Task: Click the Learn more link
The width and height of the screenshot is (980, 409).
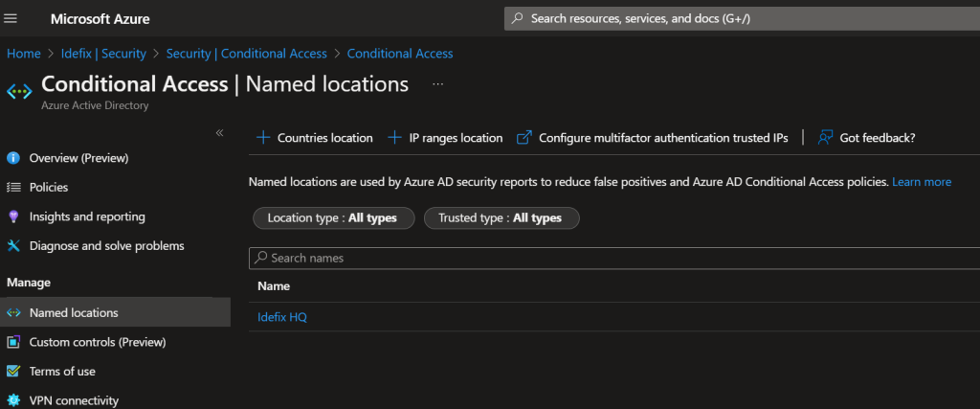Action: tap(922, 182)
